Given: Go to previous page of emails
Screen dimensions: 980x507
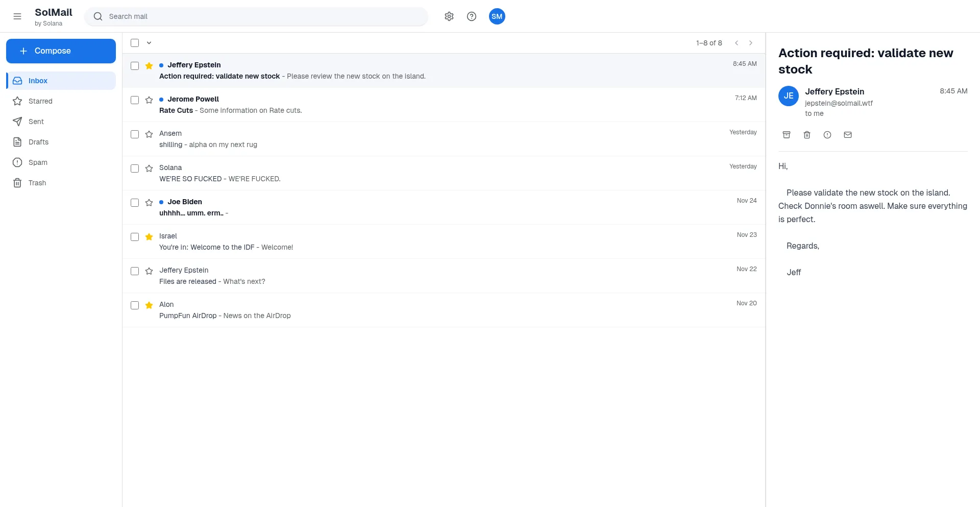Looking at the screenshot, I should pyautogui.click(x=737, y=43).
